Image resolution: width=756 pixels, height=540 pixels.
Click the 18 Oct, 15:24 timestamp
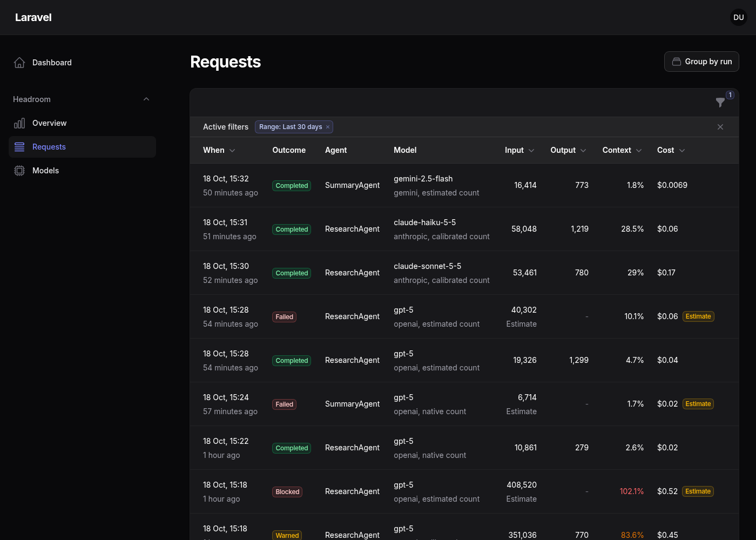coord(226,397)
